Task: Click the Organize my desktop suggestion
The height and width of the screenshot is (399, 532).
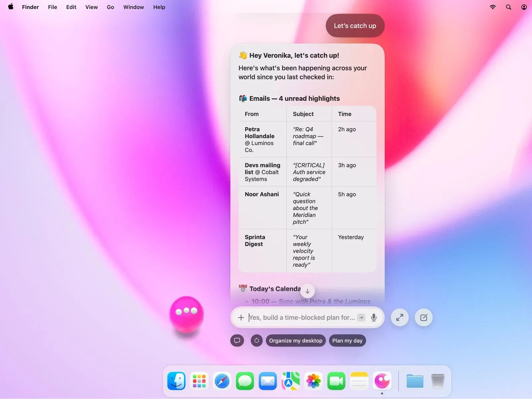Action: point(296,340)
